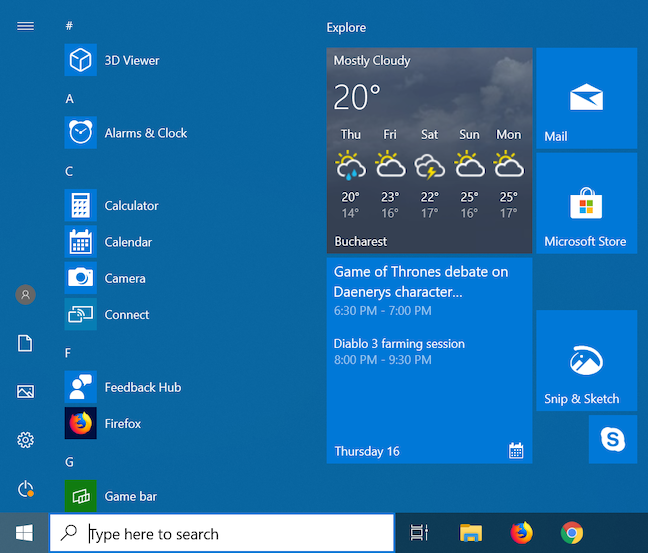This screenshot has width=648, height=553.
Task: Launch Firefox from the app list
Action: (x=81, y=423)
